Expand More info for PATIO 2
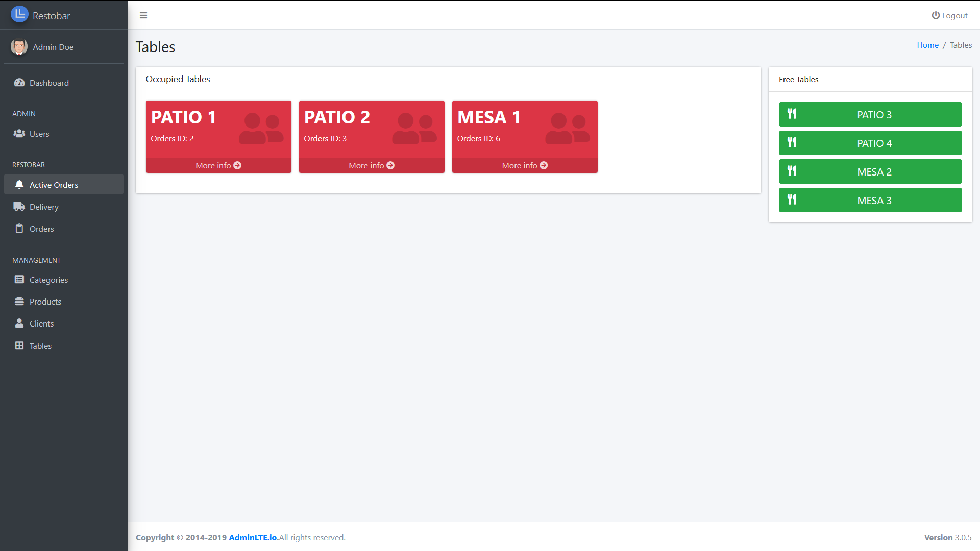Image resolution: width=980 pixels, height=551 pixels. coord(372,165)
